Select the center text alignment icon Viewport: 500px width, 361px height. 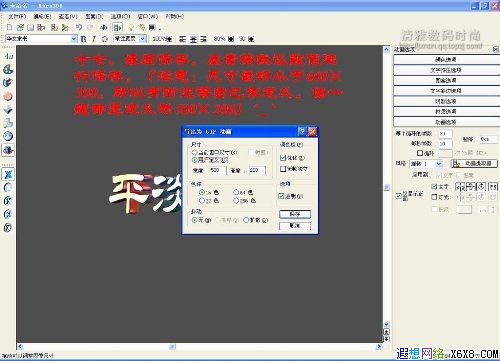(193, 39)
